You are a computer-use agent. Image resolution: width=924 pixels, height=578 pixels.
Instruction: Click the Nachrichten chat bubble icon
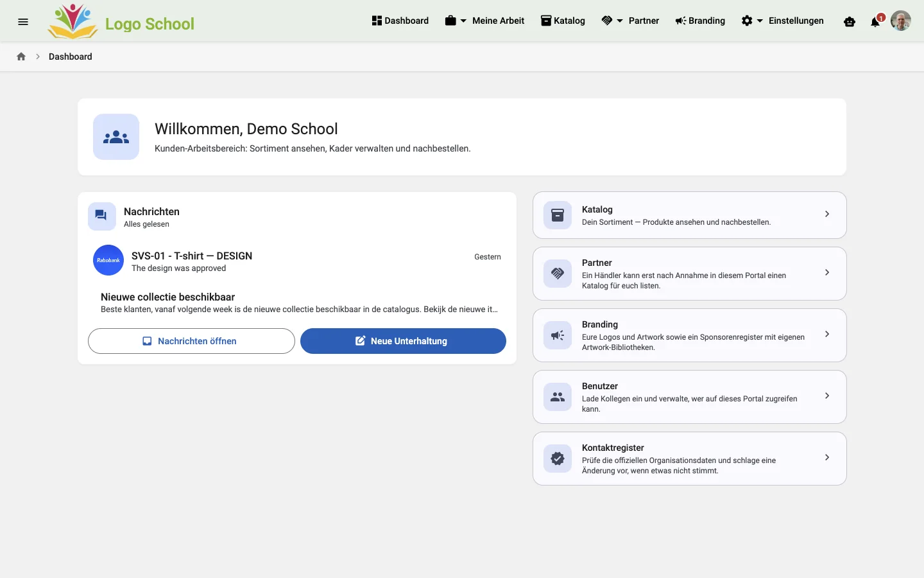click(x=102, y=216)
